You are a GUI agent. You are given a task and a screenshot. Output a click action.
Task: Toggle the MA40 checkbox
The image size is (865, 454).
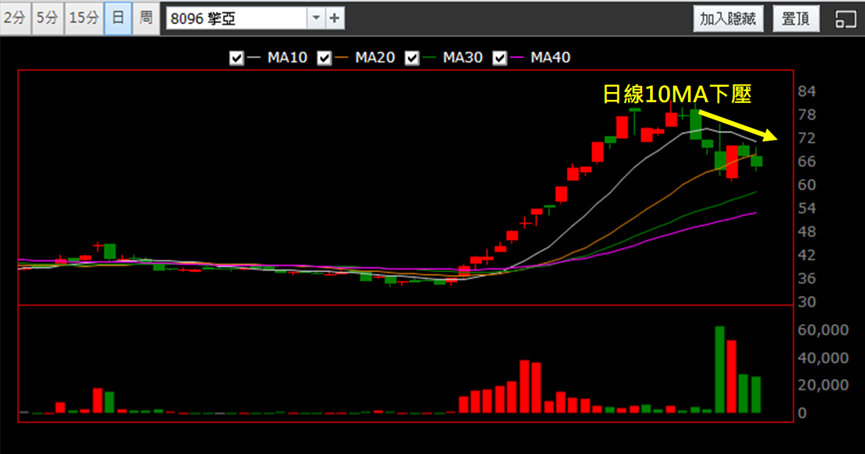tap(499, 58)
